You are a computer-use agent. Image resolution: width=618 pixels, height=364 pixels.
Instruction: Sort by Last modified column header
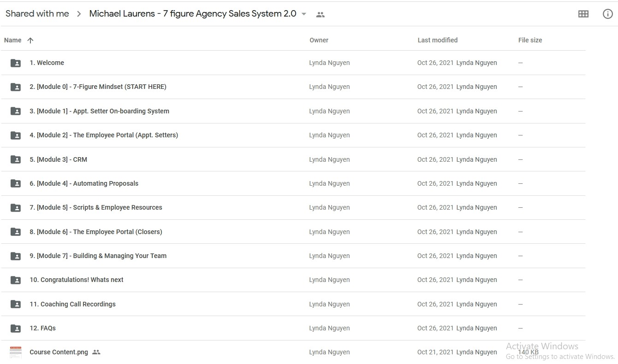point(438,40)
